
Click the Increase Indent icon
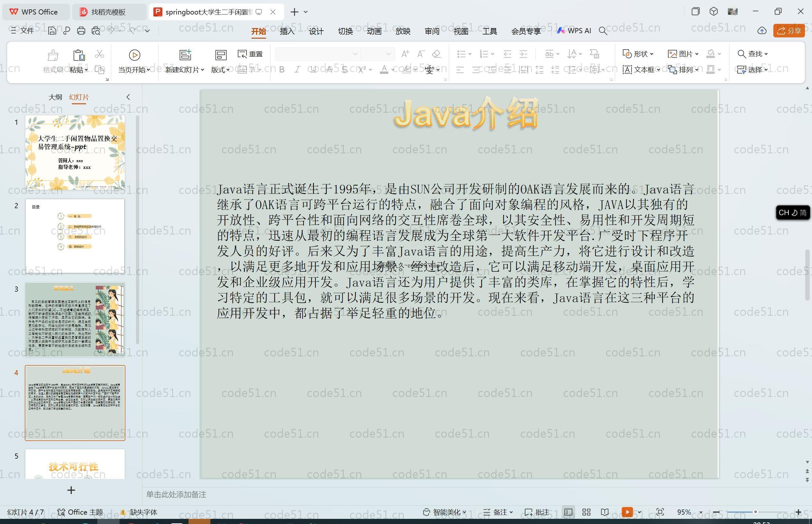tap(523, 54)
